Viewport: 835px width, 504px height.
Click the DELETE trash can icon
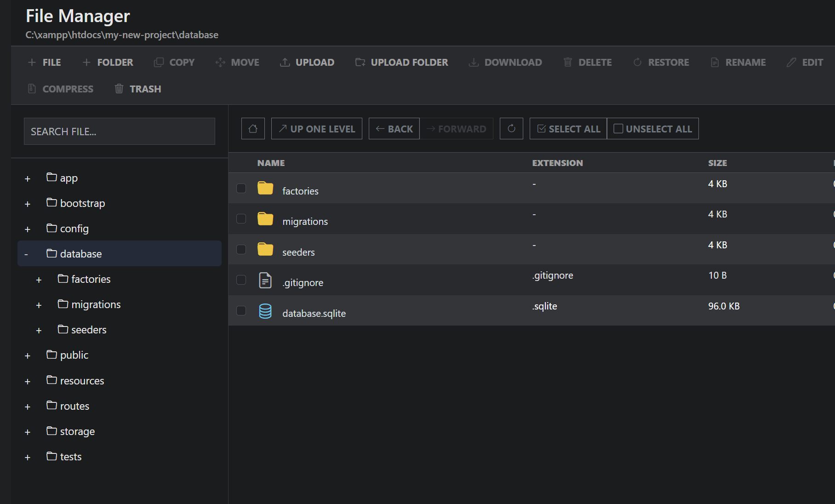coord(568,62)
